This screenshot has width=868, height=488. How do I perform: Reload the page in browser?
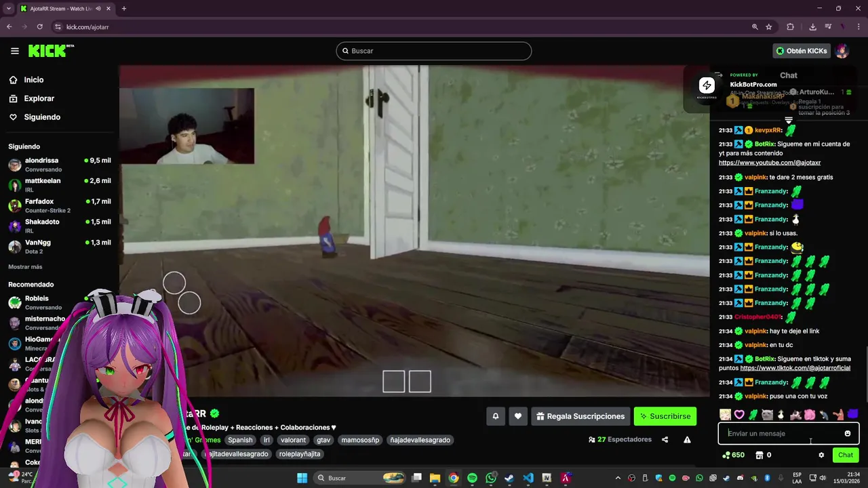pos(40,27)
